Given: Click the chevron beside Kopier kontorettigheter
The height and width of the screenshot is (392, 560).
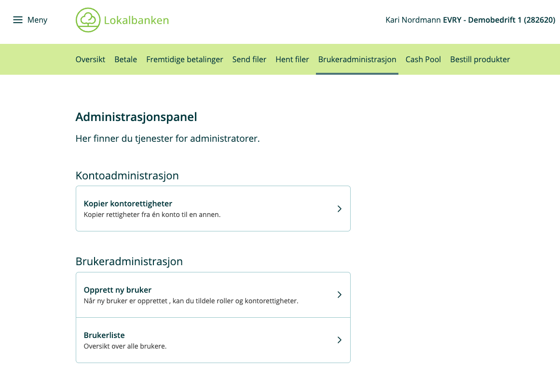Looking at the screenshot, I should pos(339,209).
